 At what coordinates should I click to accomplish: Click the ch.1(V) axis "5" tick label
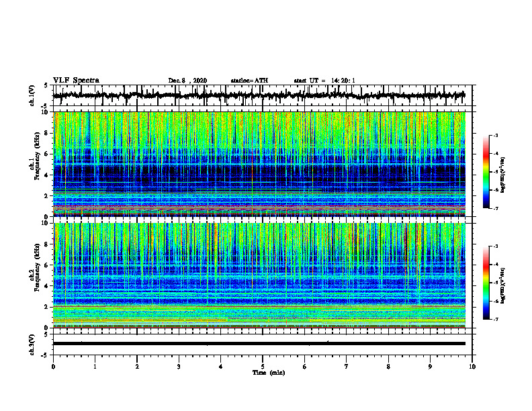[x=46, y=85]
